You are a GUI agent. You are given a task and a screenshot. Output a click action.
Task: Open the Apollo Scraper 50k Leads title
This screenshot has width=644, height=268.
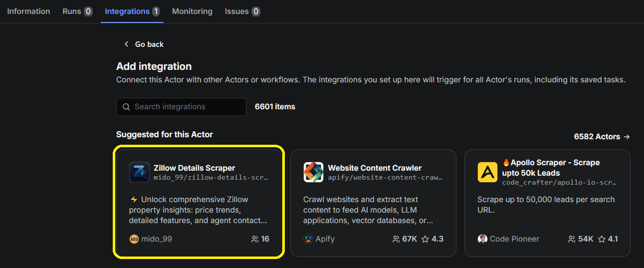click(551, 168)
